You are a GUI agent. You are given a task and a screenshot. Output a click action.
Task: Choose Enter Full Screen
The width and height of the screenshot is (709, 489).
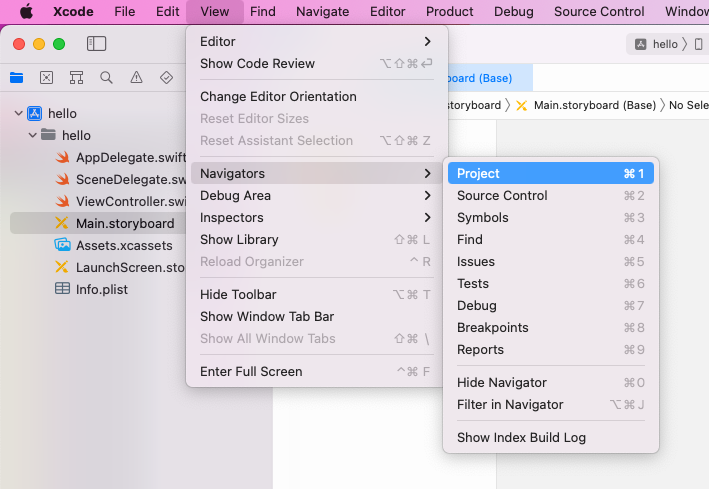316,371
